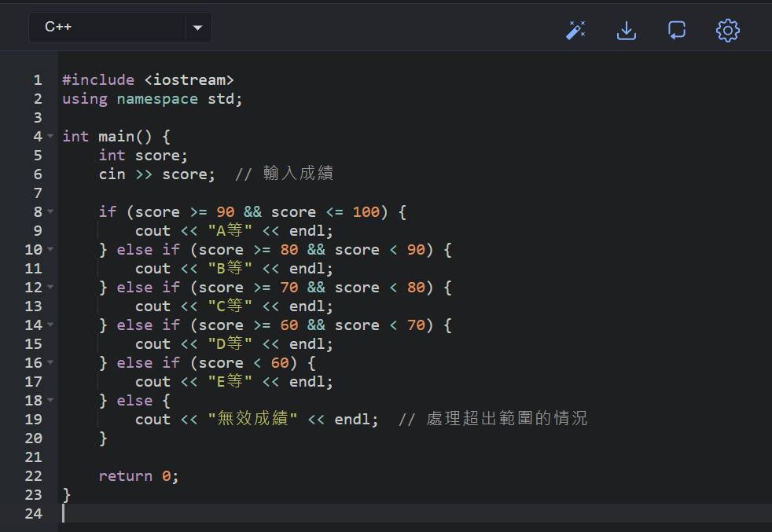Click line number 1 in the gutter
772x532 pixels.
pyautogui.click(x=38, y=79)
